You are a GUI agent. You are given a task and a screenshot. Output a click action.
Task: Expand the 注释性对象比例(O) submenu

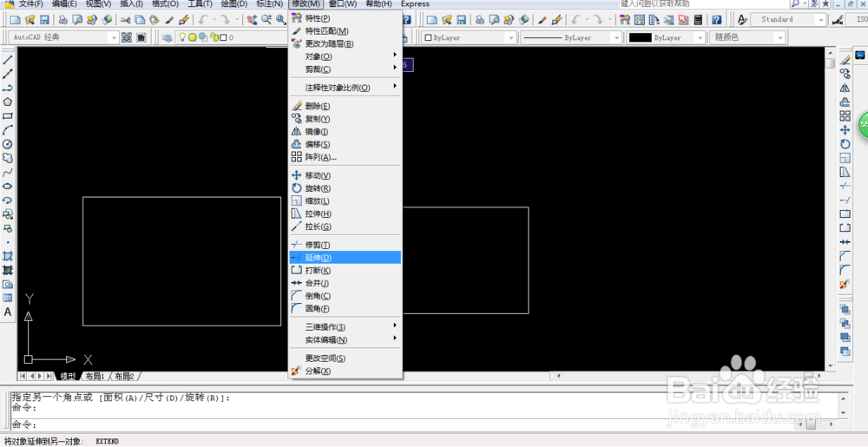tap(345, 88)
